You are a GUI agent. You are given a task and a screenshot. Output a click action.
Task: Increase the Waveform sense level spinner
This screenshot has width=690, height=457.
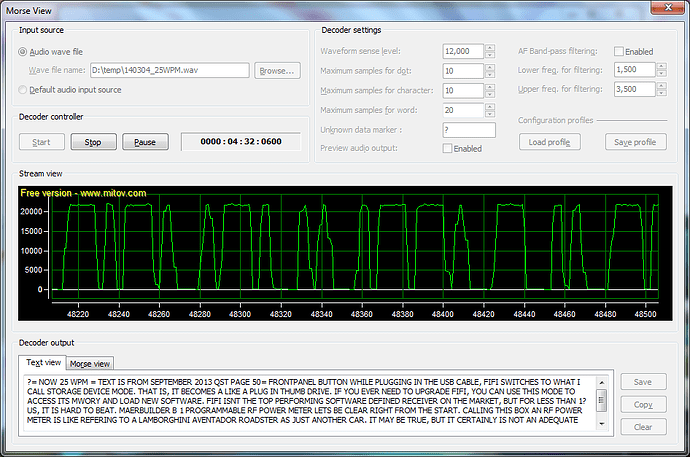point(490,47)
